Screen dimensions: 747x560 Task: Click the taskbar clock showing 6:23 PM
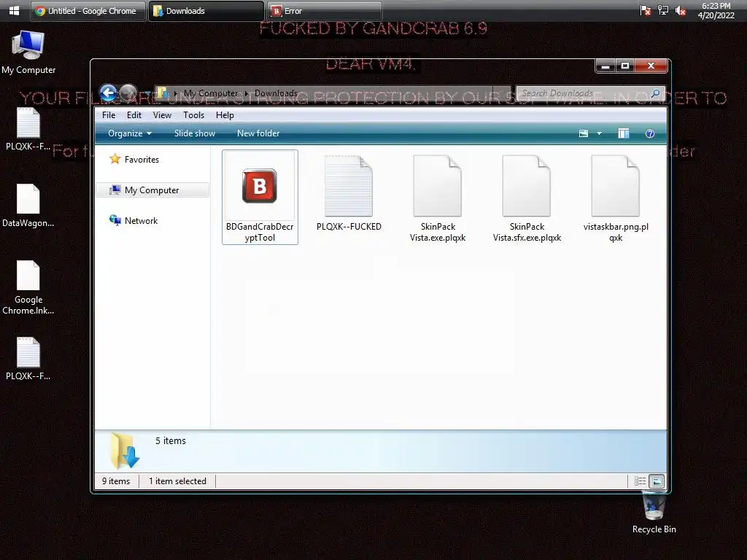click(716, 10)
